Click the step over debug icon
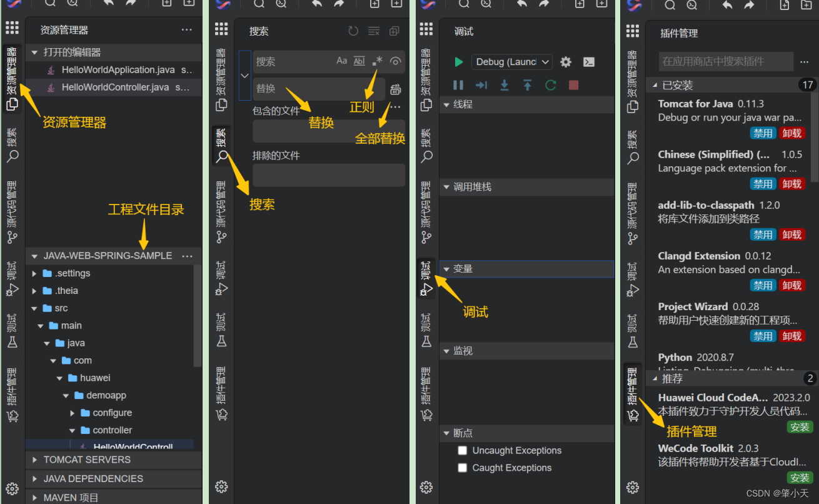Screen dimensions: 819x504 click(x=480, y=85)
